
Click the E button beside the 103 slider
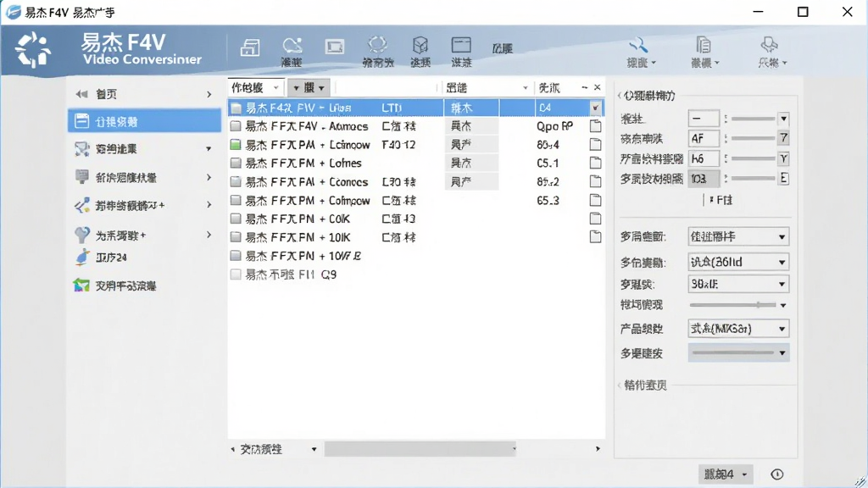click(784, 178)
